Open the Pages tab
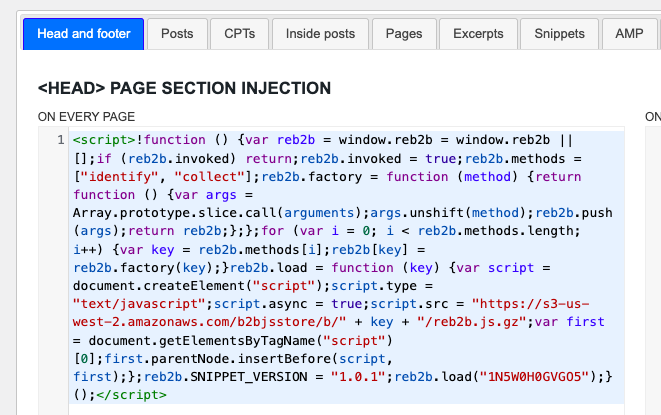 coord(404,34)
